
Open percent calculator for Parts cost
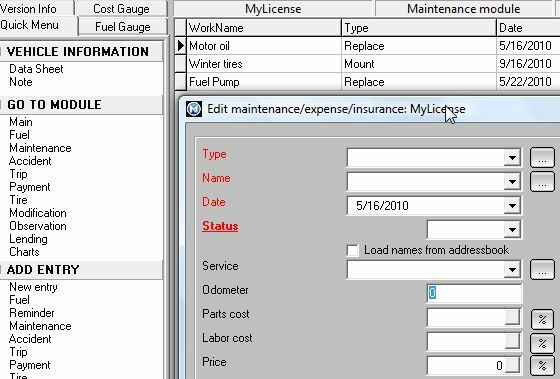click(542, 319)
